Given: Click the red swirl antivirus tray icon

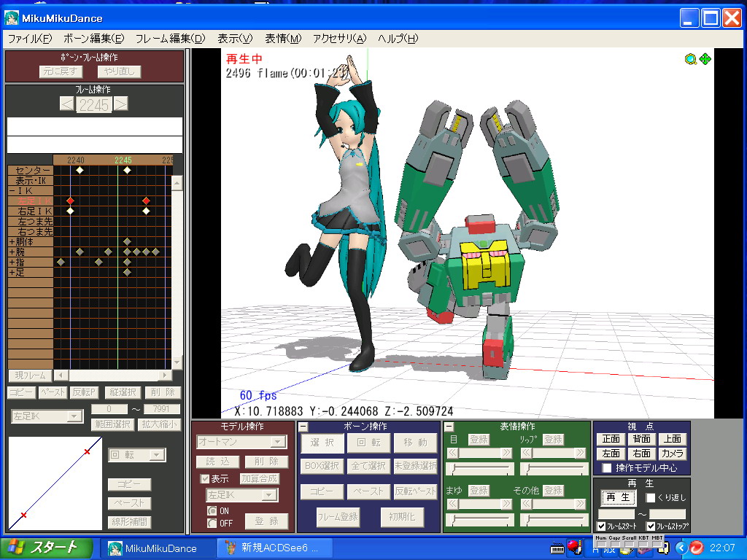Looking at the screenshot, I should [696, 548].
